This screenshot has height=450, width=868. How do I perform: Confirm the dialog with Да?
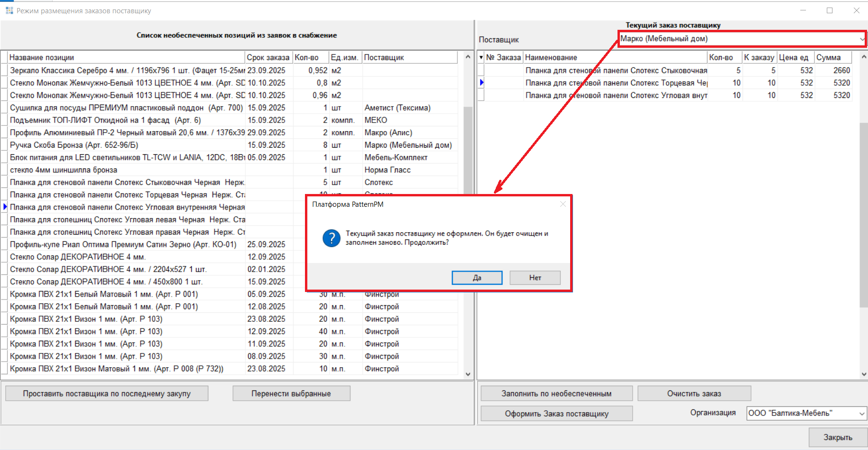click(477, 278)
